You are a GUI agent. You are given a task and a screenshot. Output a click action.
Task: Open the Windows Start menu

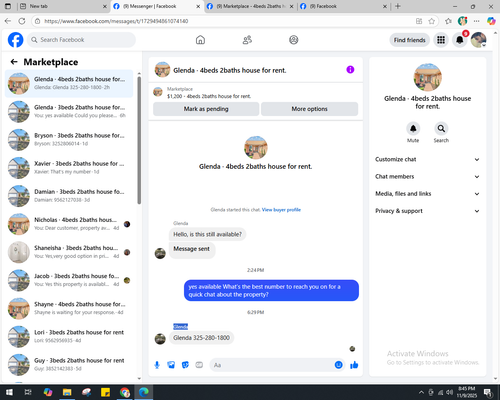point(9,392)
